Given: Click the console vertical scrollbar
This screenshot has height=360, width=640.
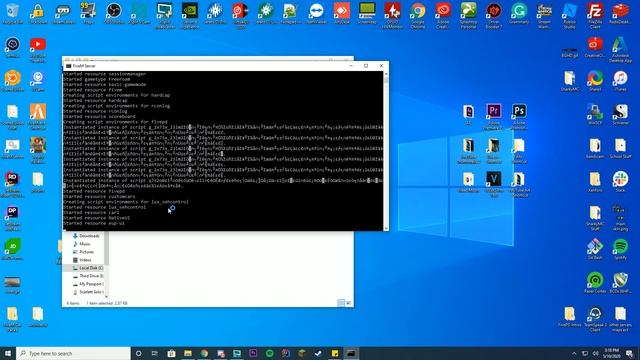Looking at the screenshot, I should [386, 151].
